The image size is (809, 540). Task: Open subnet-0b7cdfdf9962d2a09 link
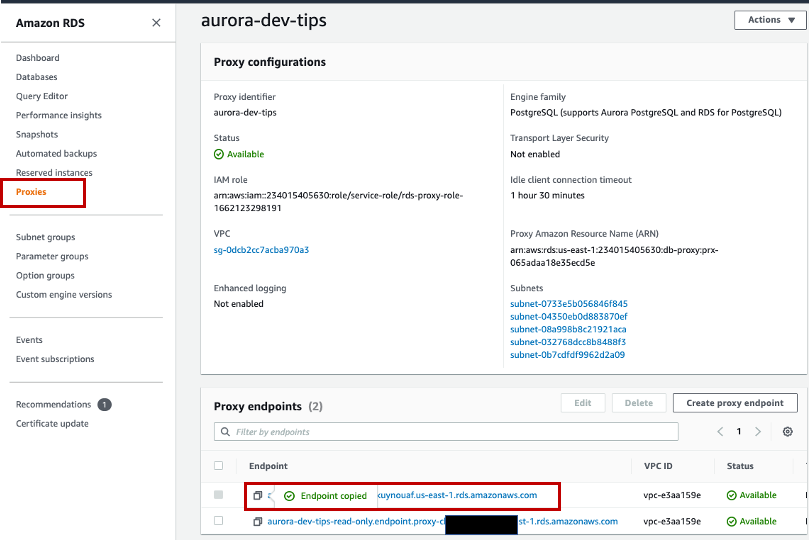click(568, 355)
